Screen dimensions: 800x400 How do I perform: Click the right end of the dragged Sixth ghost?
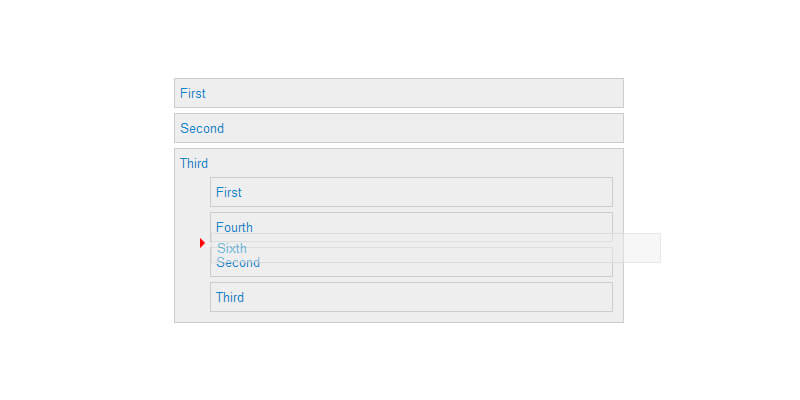[640, 248]
